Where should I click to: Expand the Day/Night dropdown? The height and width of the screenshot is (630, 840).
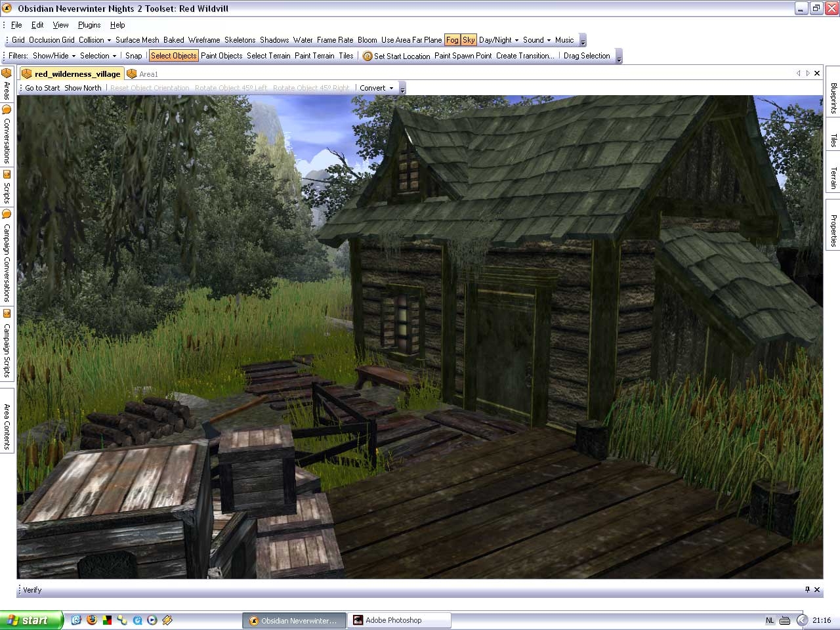pos(499,40)
